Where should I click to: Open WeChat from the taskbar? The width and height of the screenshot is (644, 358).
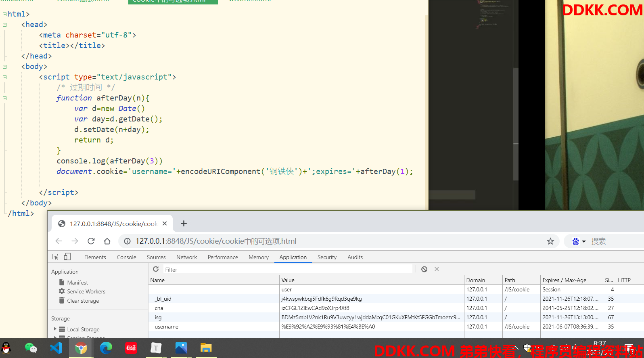[x=31, y=348]
